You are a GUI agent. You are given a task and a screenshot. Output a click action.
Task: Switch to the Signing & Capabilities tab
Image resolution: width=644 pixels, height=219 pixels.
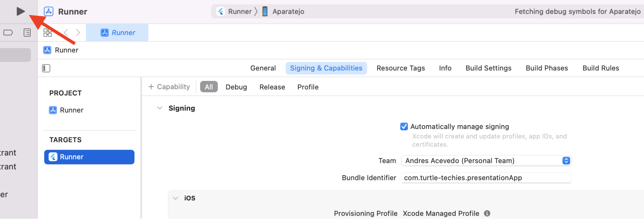(326, 68)
